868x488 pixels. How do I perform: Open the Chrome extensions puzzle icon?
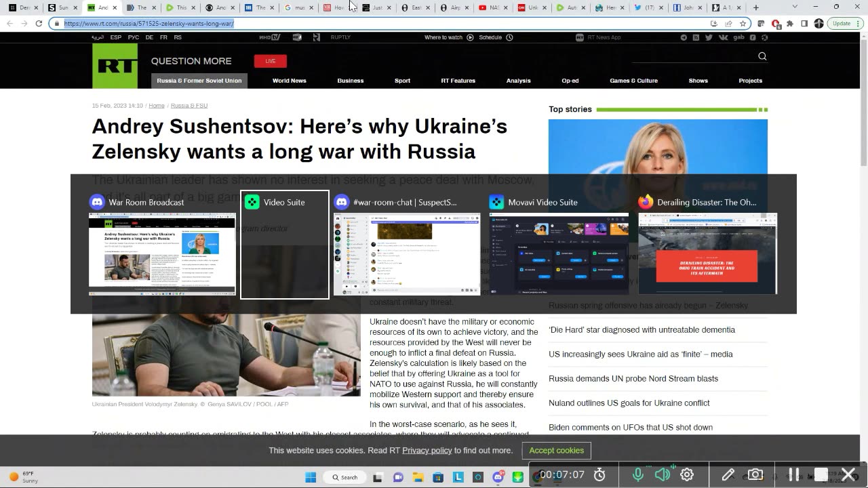(x=789, y=23)
